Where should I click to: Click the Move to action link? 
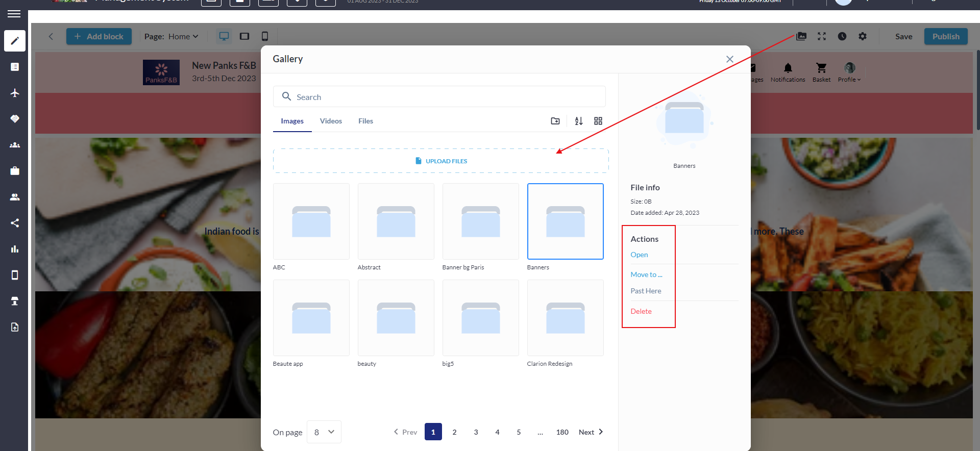point(646,274)
